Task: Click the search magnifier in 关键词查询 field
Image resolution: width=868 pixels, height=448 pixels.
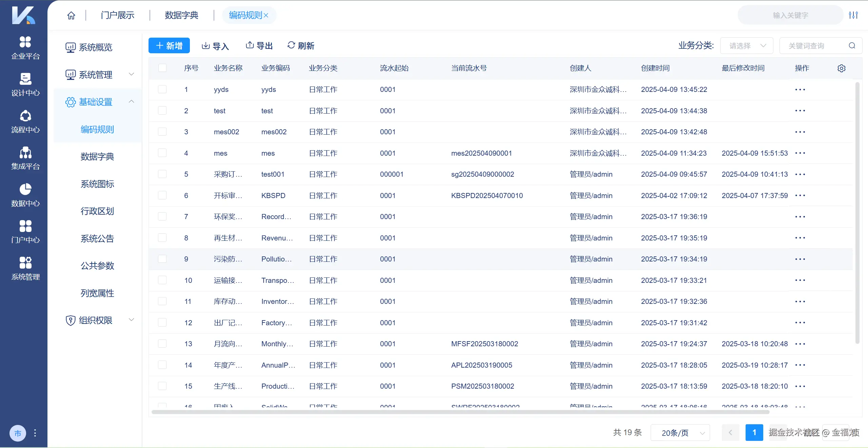Action: (x=852, y=46)
